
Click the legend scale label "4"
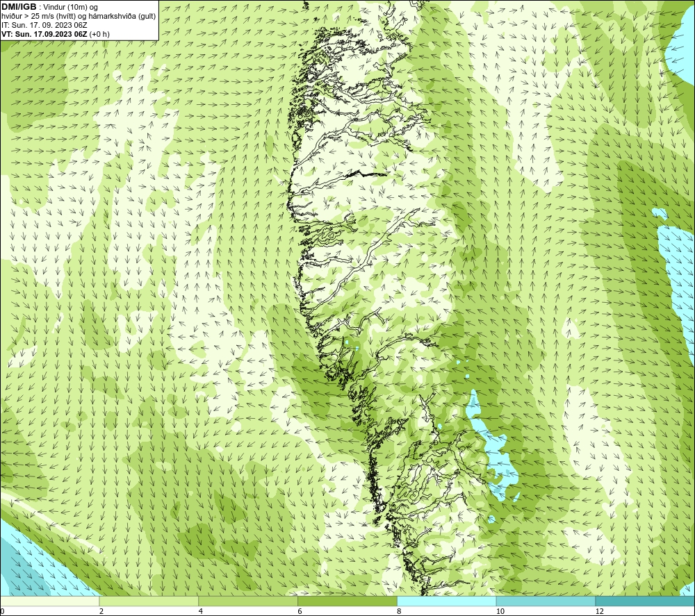201,612
